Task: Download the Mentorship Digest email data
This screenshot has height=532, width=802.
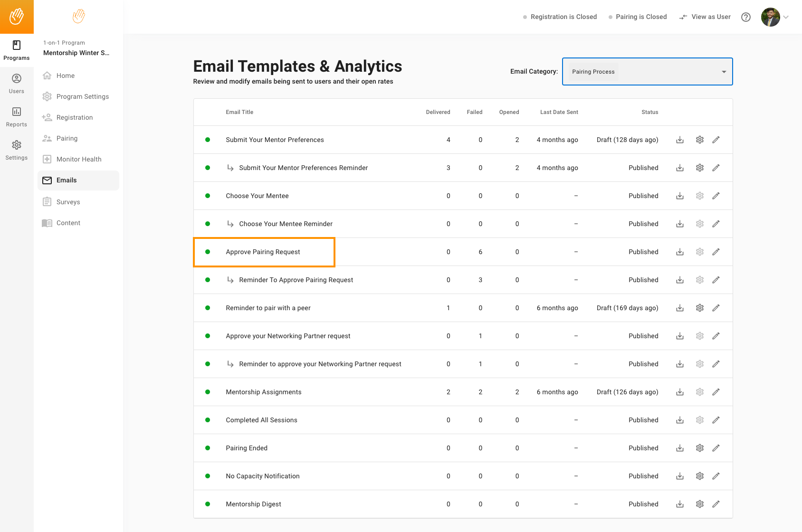Action: click(680, 504)
